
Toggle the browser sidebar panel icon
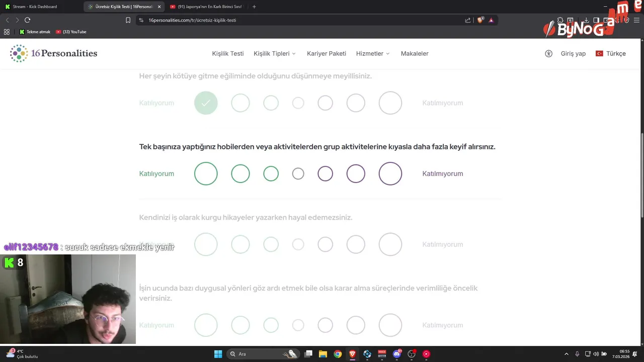coord(596,20)
